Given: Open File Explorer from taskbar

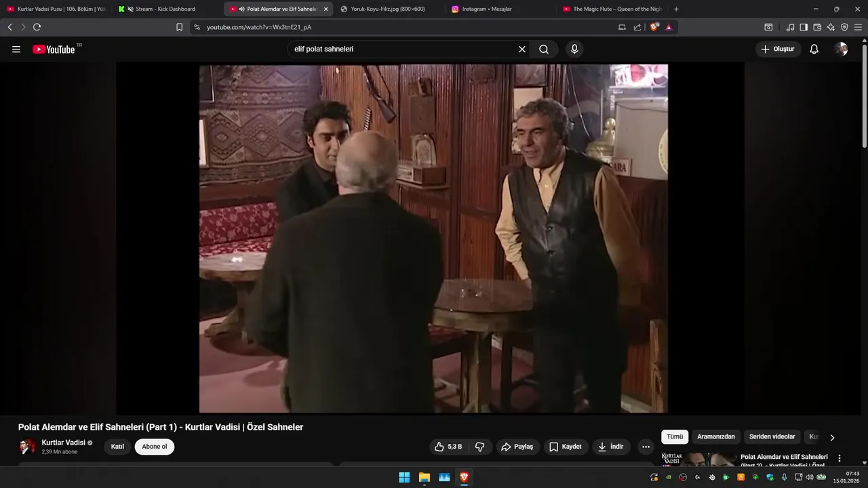Looking at the screenshot, I should click(425, 477).
